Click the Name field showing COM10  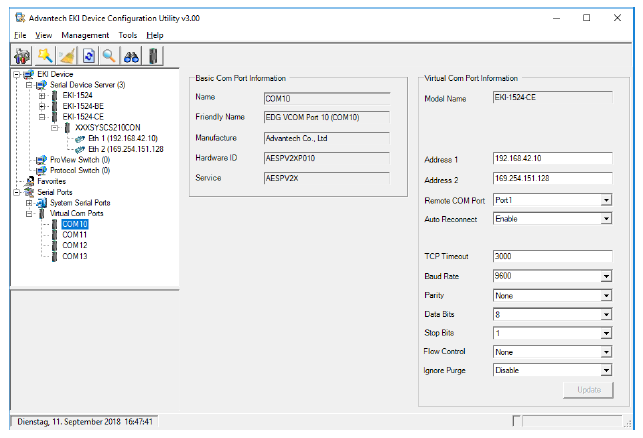point(326,98)
